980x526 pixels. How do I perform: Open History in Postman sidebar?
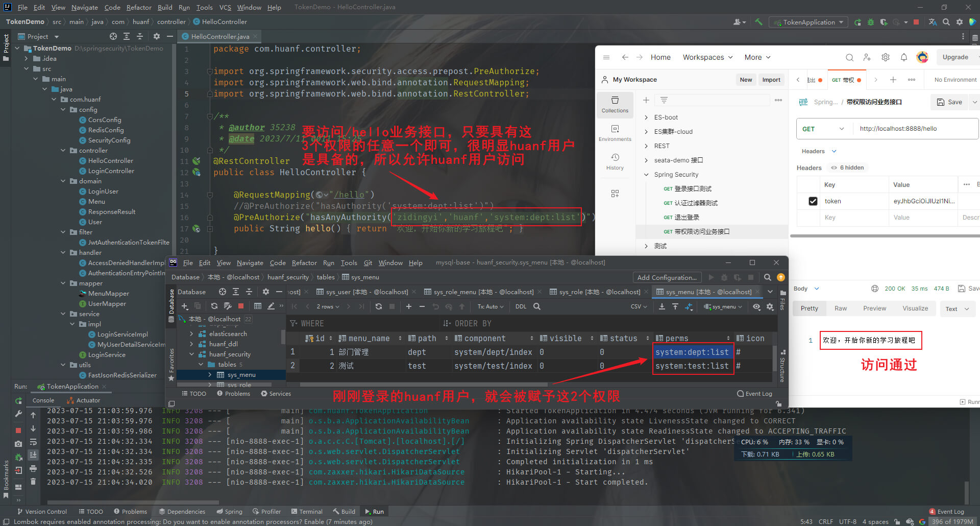tap(615, 161)
